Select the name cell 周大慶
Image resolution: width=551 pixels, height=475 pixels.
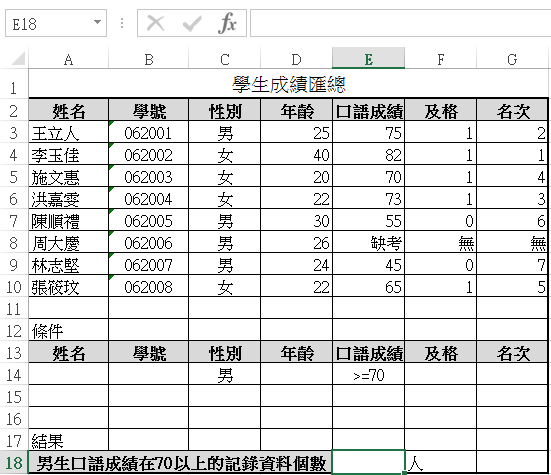point(69,242)
